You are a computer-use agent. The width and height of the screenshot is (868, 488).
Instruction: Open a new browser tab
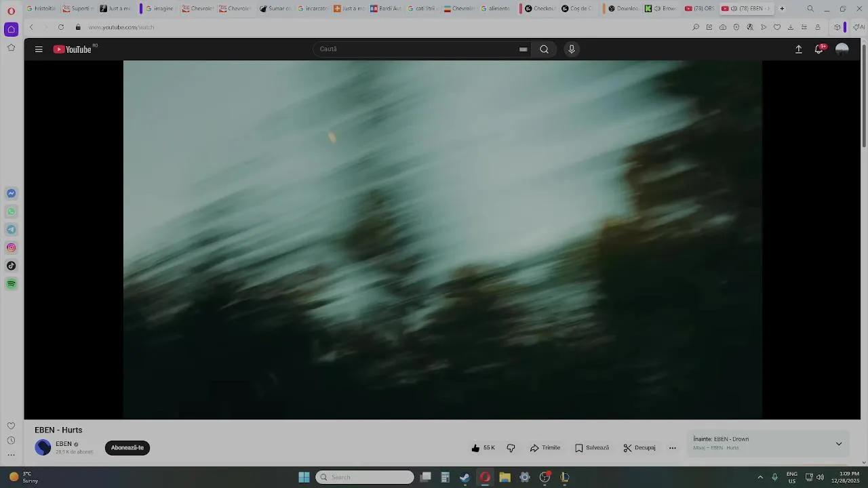782,9
